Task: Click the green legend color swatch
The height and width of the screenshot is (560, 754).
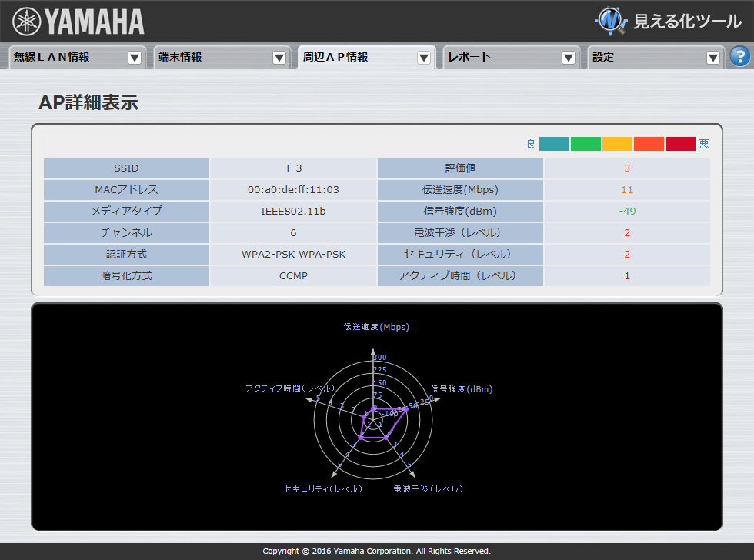Action: point(586,144)
